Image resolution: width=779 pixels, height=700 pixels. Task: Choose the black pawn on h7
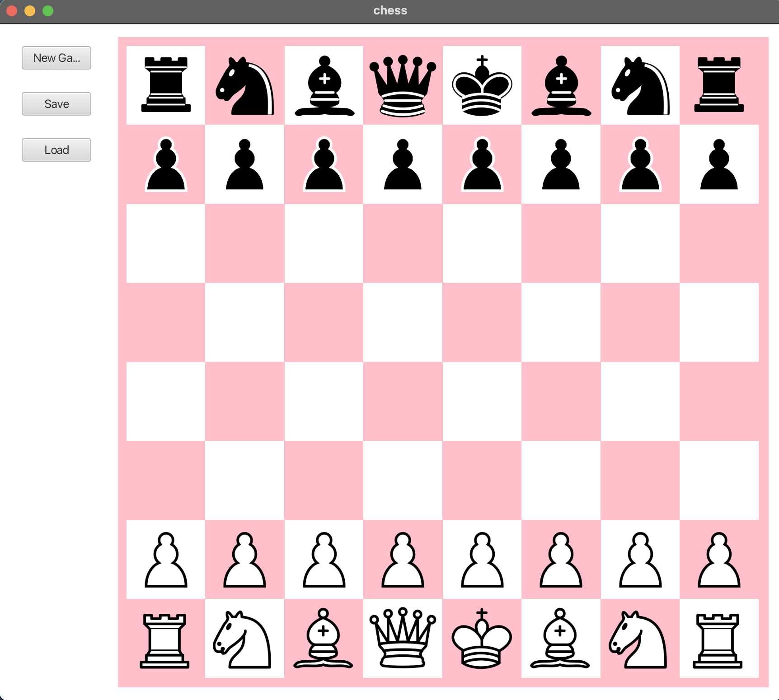719,164
